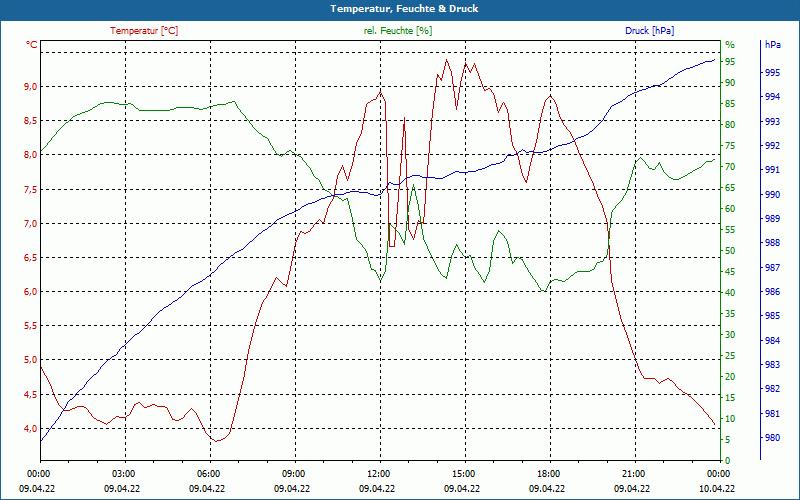Click the '50' humidity axis value
Screen dimensions: 800x500
tap(730, 251)
